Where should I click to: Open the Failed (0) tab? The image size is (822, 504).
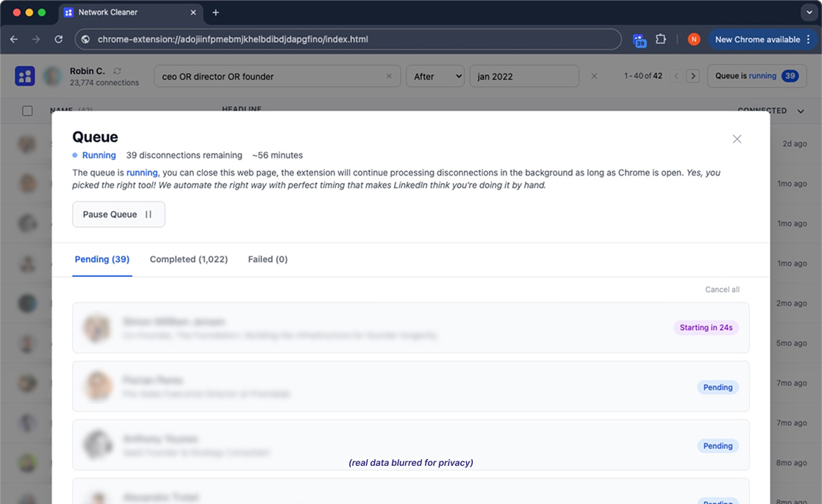(268, 259)
